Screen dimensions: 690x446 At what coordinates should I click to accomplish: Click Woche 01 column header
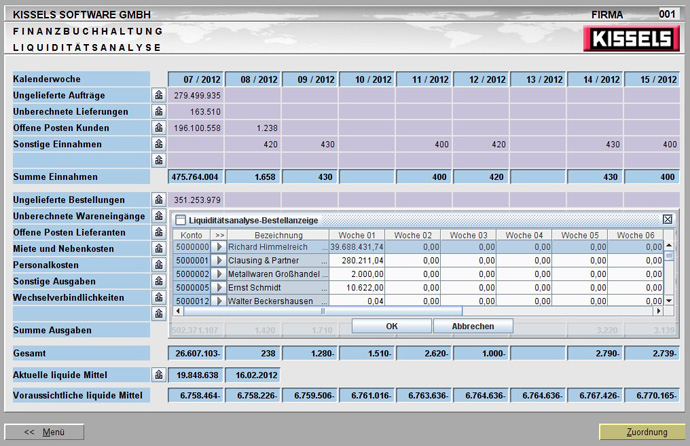357,235
